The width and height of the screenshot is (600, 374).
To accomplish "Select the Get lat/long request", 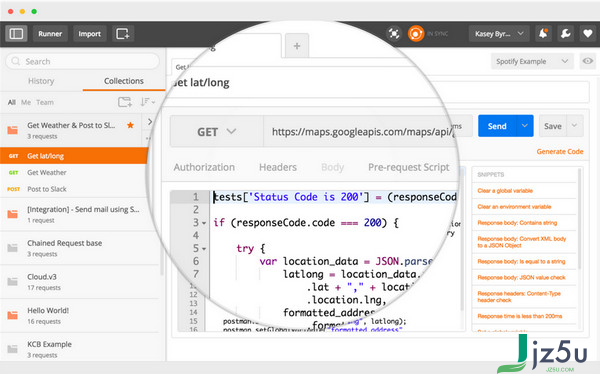I will pyautogui.click(x=73, y=156).
